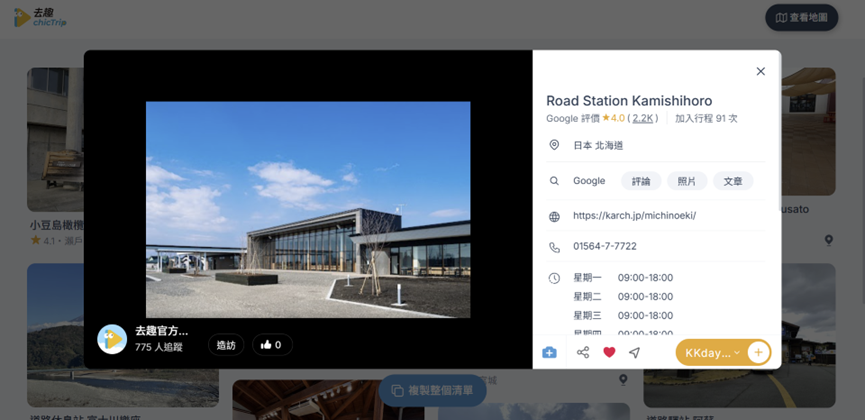The height and width of the screenshot is (420, 865).
Task: Click the clock icon beside opening hours
Action: pos(554,278)
